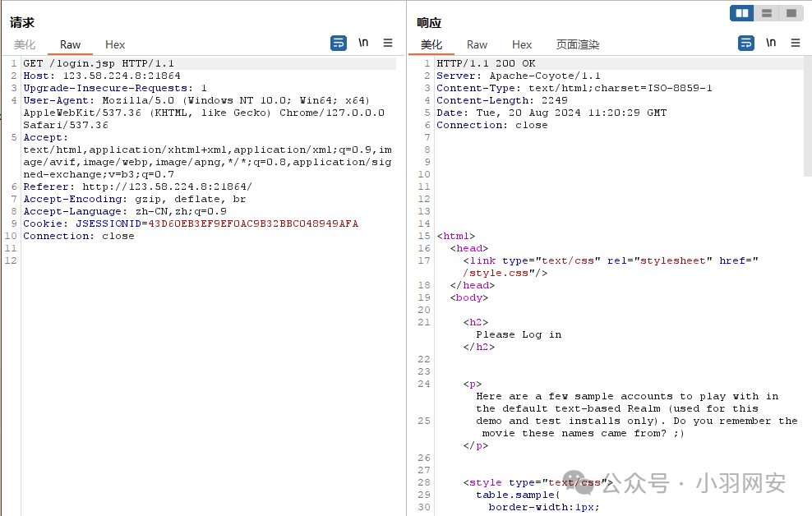The image size is (812, 516).
Task: Toggle non-printable characters in request panel
Action: (363, 43)
